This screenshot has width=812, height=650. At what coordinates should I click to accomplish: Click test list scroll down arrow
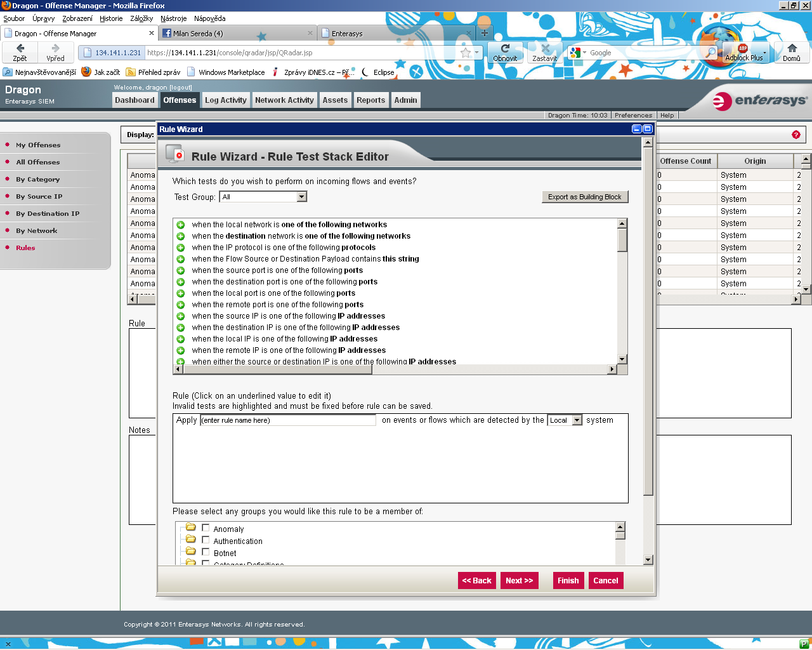click(x=622, y=359)
